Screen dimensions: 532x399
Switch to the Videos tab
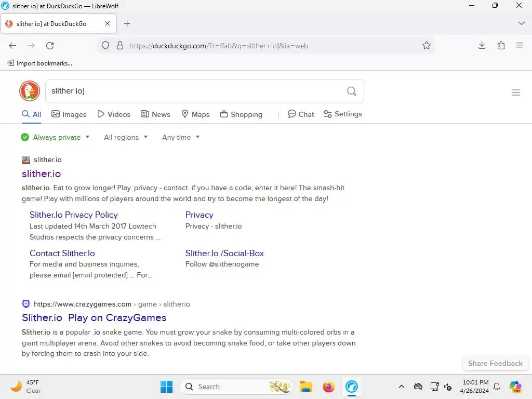(x=114, y=114)
